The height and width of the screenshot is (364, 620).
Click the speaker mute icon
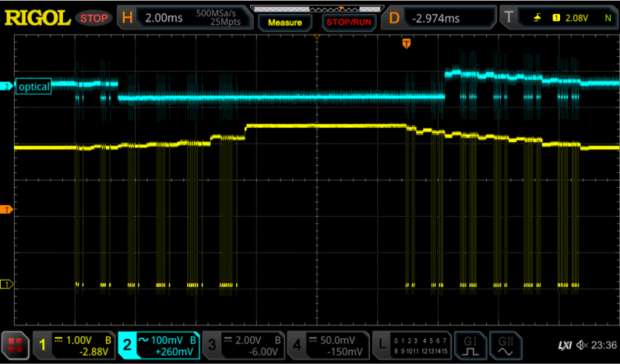pos(582,345)
